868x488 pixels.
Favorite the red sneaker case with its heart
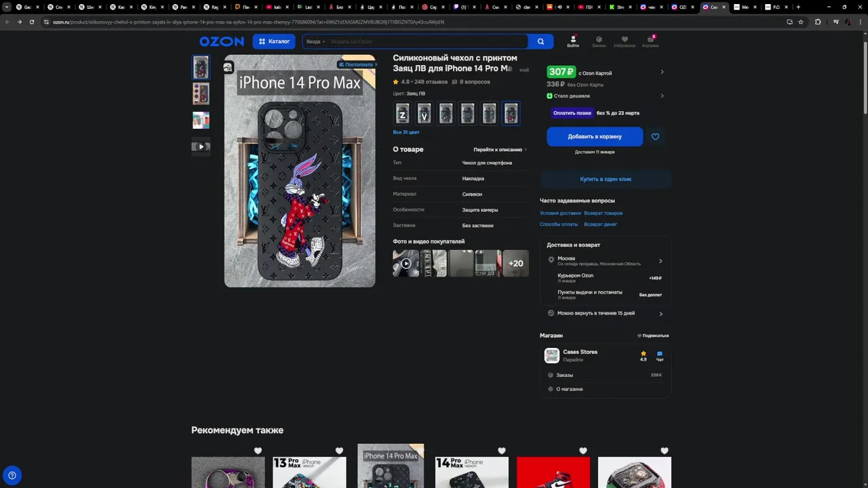pyautogui.click(x=583, y=451)
